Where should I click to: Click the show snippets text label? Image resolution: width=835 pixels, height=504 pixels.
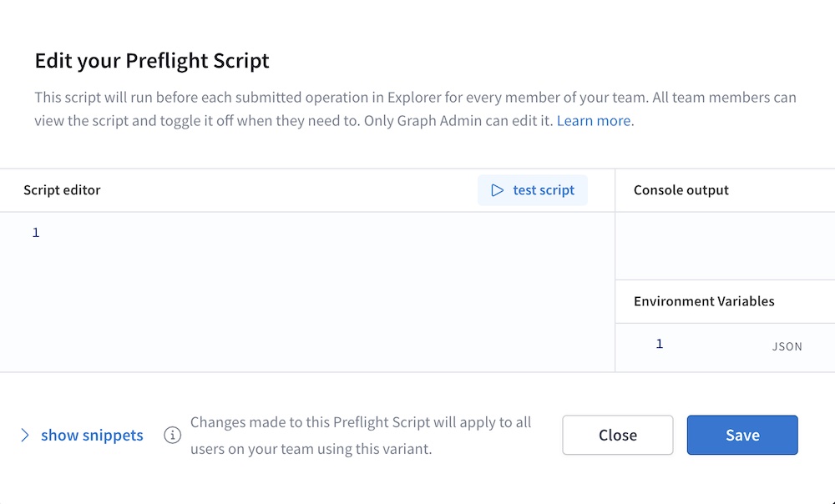(x=92, y=435)
